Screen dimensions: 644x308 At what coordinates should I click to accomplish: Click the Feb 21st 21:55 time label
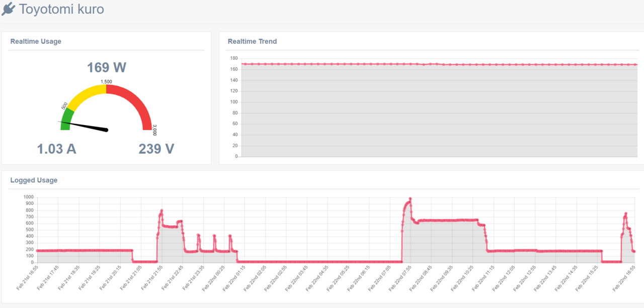[152, 278]
